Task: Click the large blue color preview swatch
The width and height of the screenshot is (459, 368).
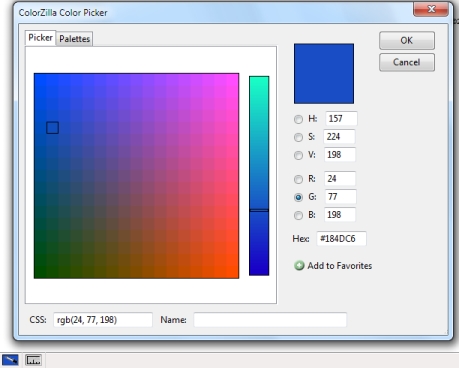Action: pyautogui.click(x=324, y=74)
